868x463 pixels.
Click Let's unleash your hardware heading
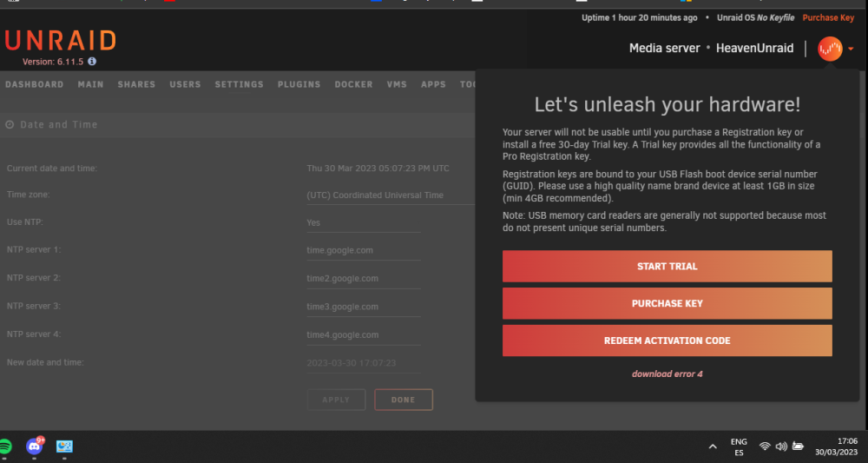point(667,104)
